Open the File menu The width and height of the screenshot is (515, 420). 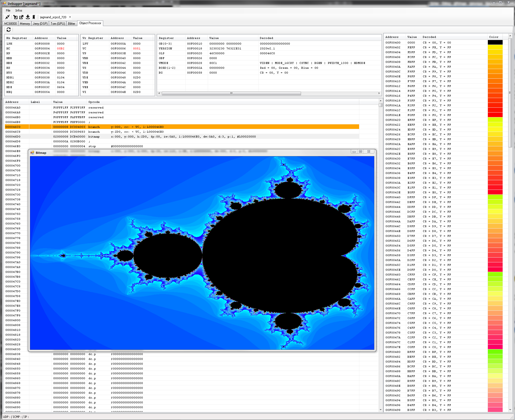click(x=8, y=10)
